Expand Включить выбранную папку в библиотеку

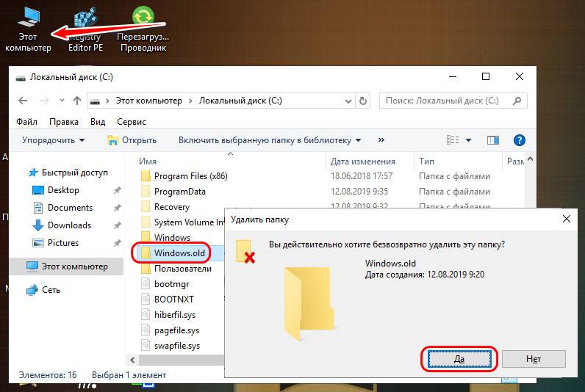click(x=270, y=140)
